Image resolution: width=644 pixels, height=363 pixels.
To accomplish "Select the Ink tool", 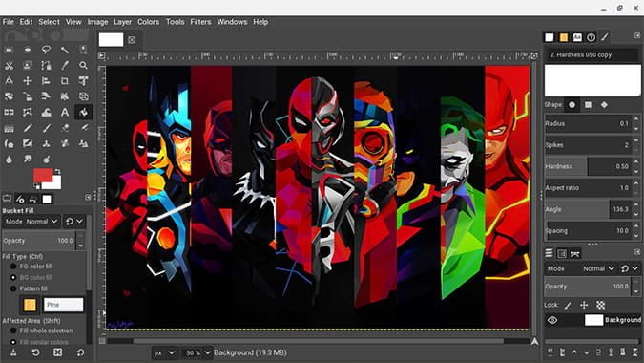I will (9, 144).
